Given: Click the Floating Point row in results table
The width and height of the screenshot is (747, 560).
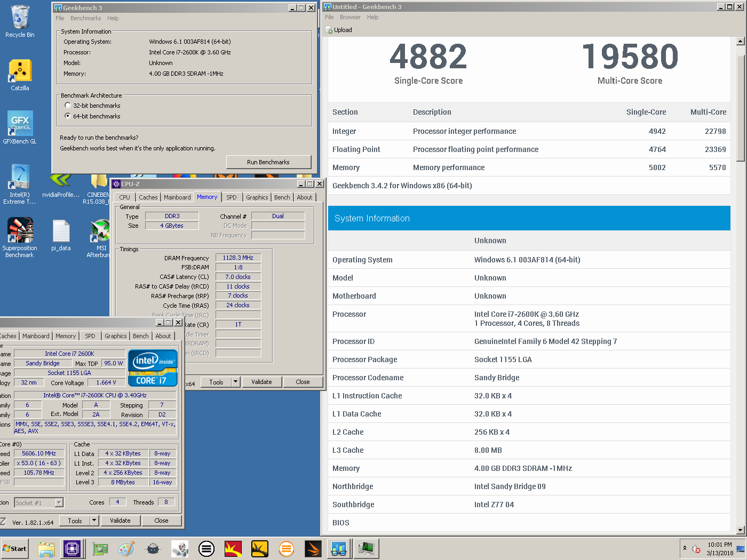Looking at the screenshot, I should [x=529, y=149].
